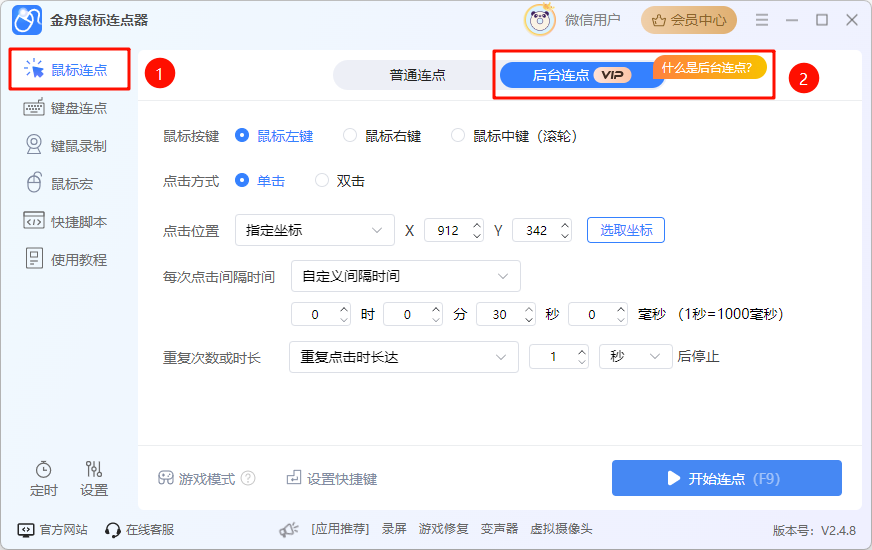Increase the 毫秒 milliseconds value

coord(621,309)
